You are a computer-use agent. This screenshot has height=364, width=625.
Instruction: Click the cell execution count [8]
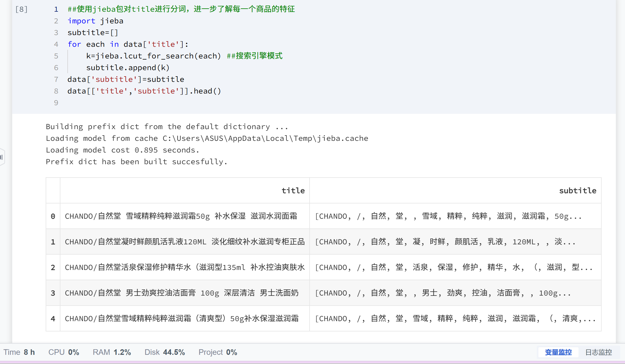[21, 9]
